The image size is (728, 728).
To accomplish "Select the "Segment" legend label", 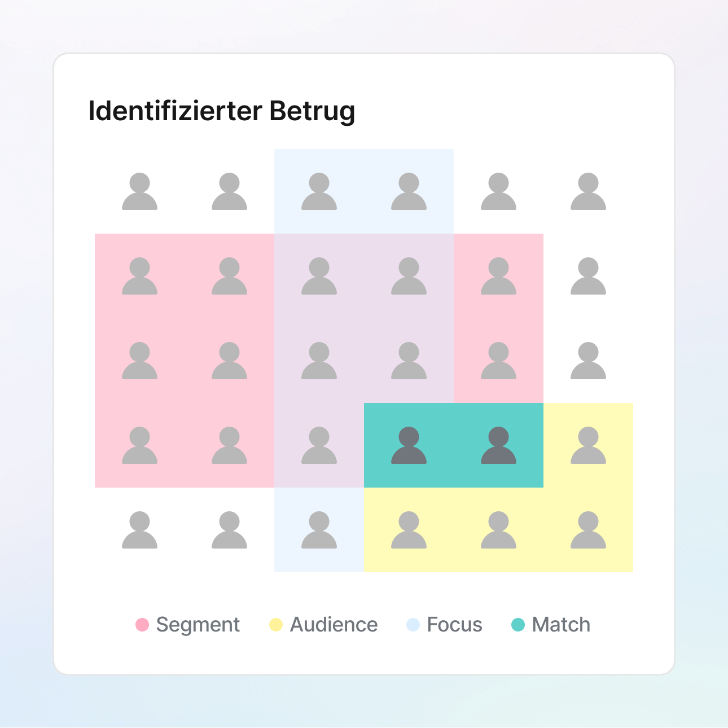I will tap(198, 625).
